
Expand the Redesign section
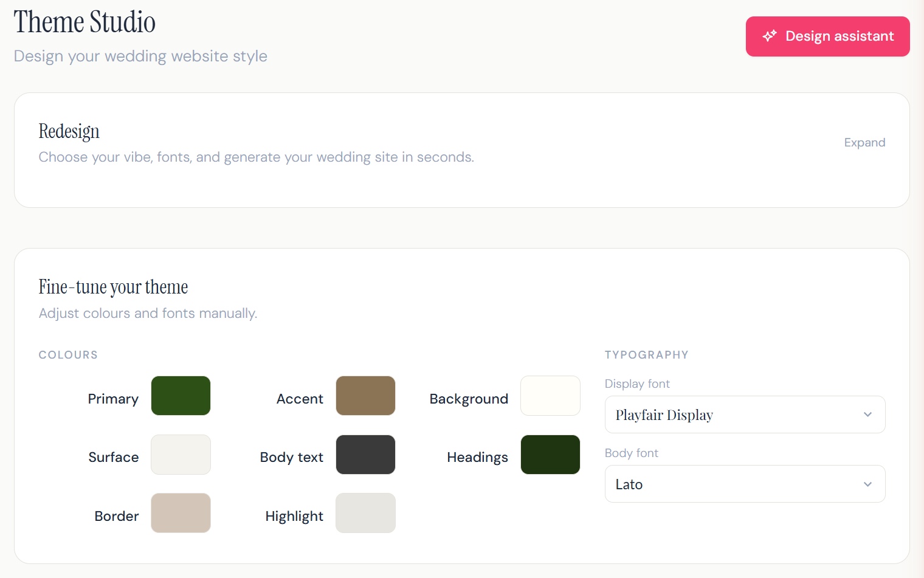[x=864, y=142]
